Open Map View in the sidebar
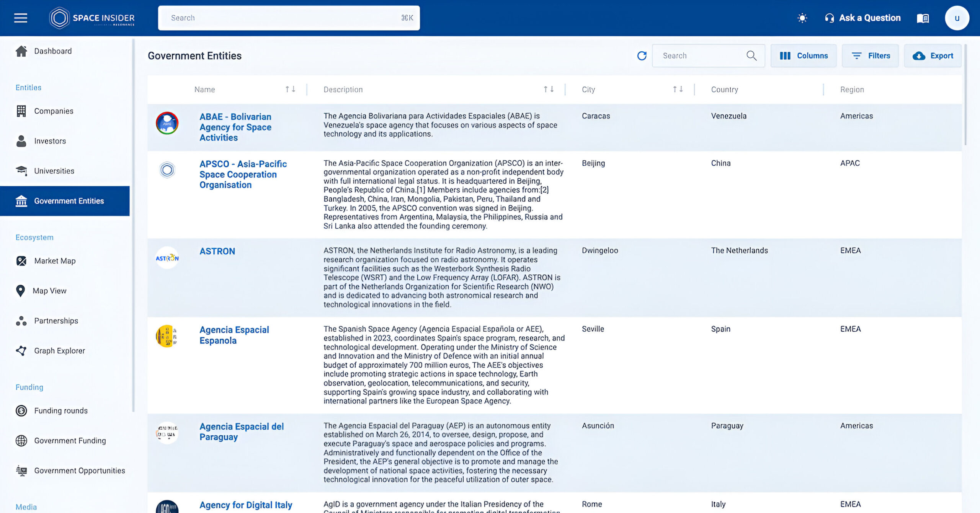Image resolution: width=980 pixels, height=513 pixels. [x=65, y=291]
